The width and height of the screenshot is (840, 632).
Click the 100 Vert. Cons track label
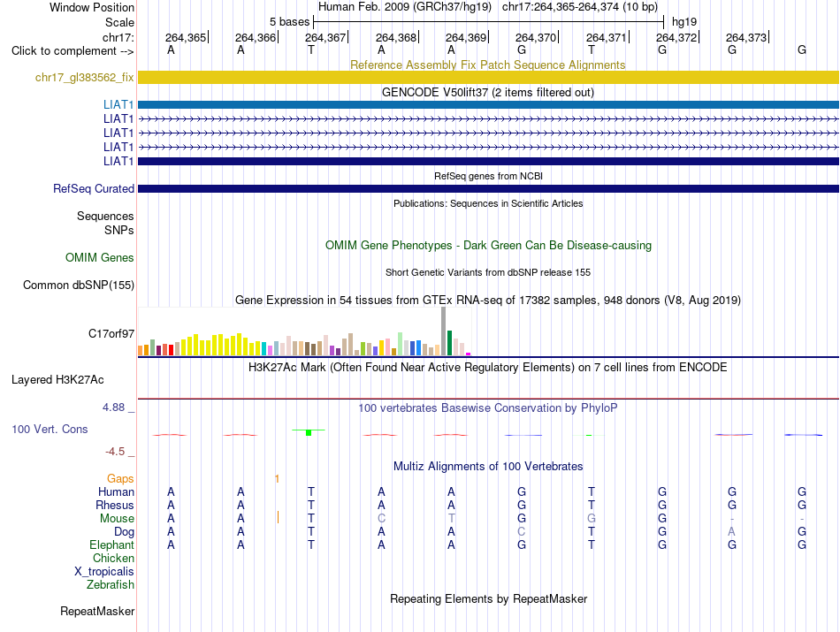(x=50, y=429)
